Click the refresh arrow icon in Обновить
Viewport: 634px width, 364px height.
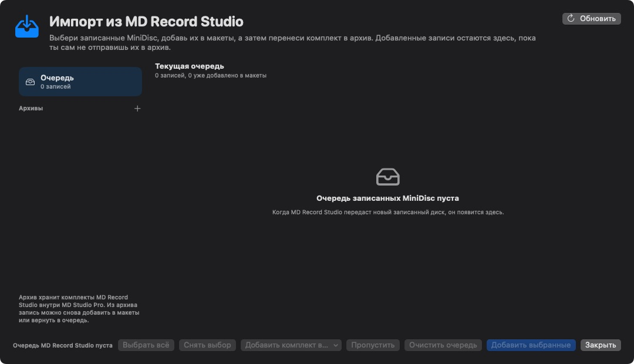pyautogui.click(x=571, y=18)
